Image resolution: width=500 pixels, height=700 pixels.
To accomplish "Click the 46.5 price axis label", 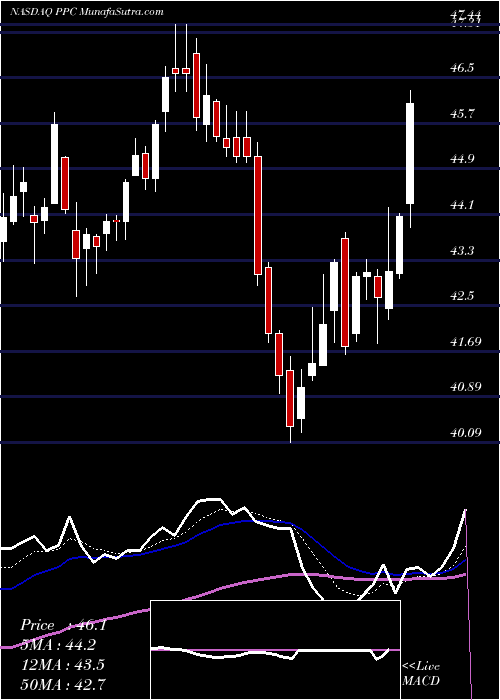I will (x=464, y=67).
